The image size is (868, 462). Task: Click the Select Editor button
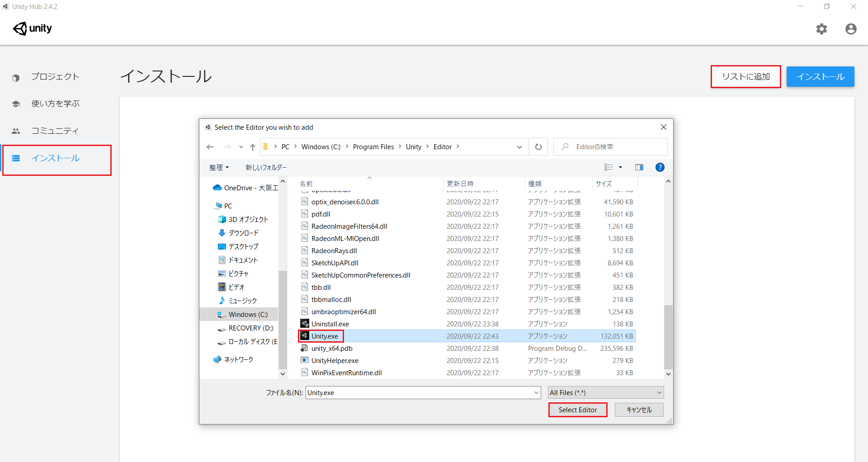point(577,410)
